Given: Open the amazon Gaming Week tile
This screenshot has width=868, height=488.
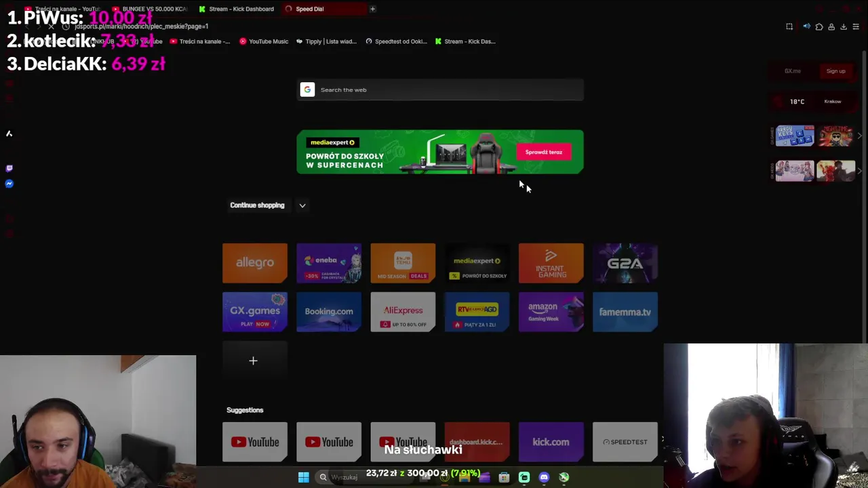Looking at the screenshot, I should pos(551,312).
